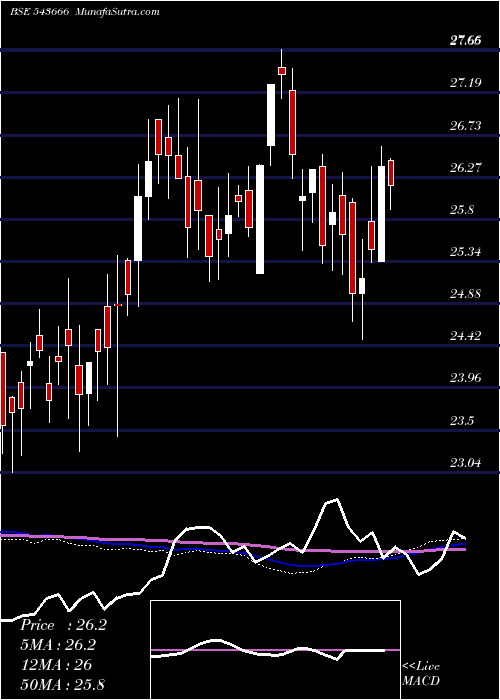Click the MunafaSutra.com title text

point(118,12)
